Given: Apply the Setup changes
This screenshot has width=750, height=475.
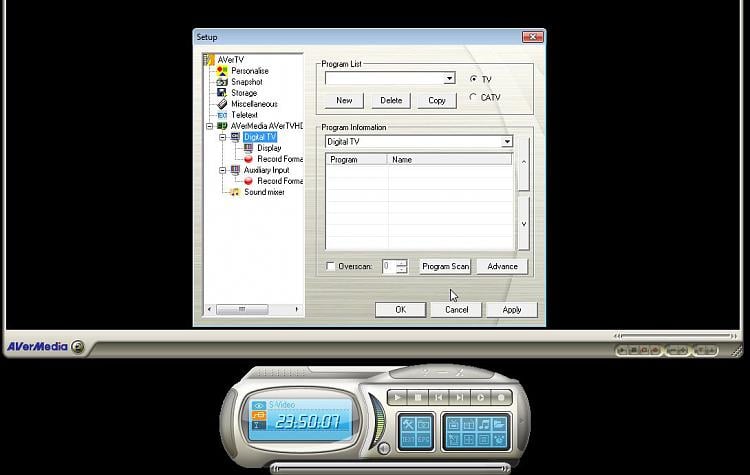Looking at the screenshot, I should [512, 309].
